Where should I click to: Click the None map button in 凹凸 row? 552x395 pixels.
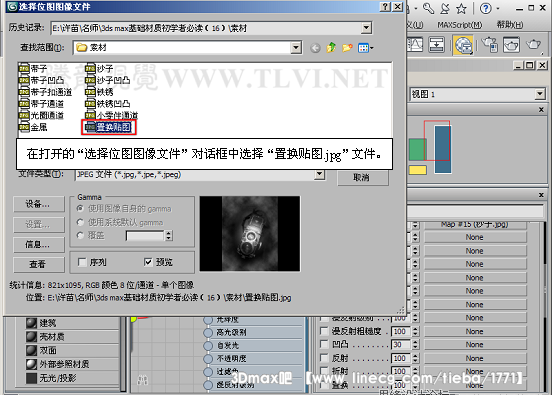click(475, 345)
